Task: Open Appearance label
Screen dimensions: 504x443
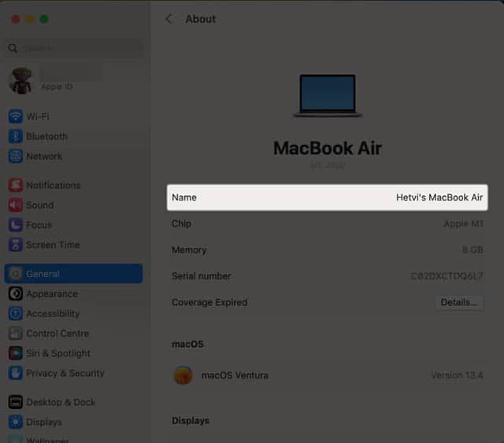Action: tap(52, 293)
